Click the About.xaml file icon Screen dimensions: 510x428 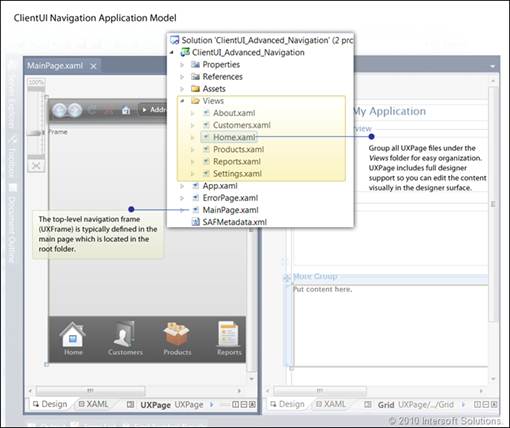pos(206,113)
